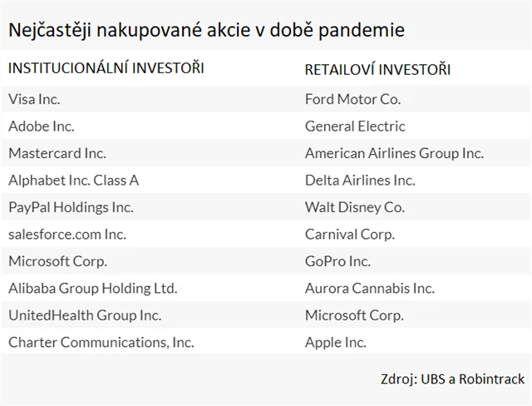This screenshot has width=532, height=406.
Task: Select the UnitedHealth Group Inc. entry
Action: pos(85,315)
